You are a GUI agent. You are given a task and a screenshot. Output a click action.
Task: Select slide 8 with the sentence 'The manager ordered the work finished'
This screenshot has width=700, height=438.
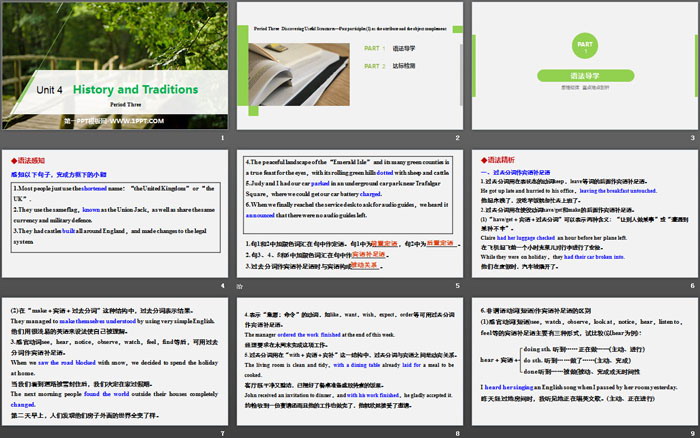[x=350, y=361]
